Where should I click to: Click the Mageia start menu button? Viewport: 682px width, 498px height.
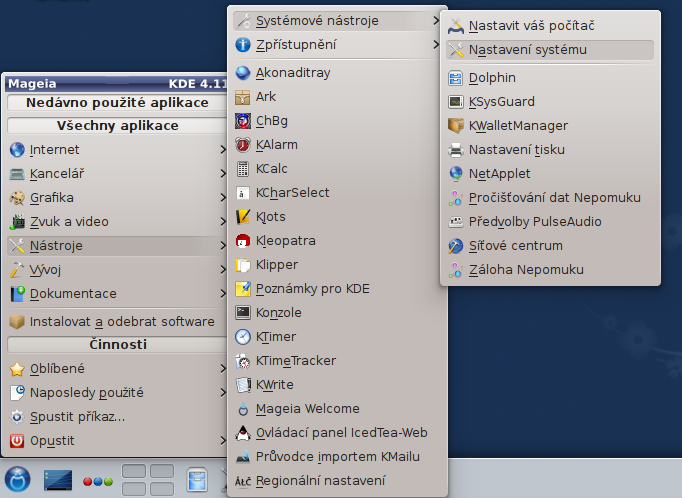click(x=17, y=479)
